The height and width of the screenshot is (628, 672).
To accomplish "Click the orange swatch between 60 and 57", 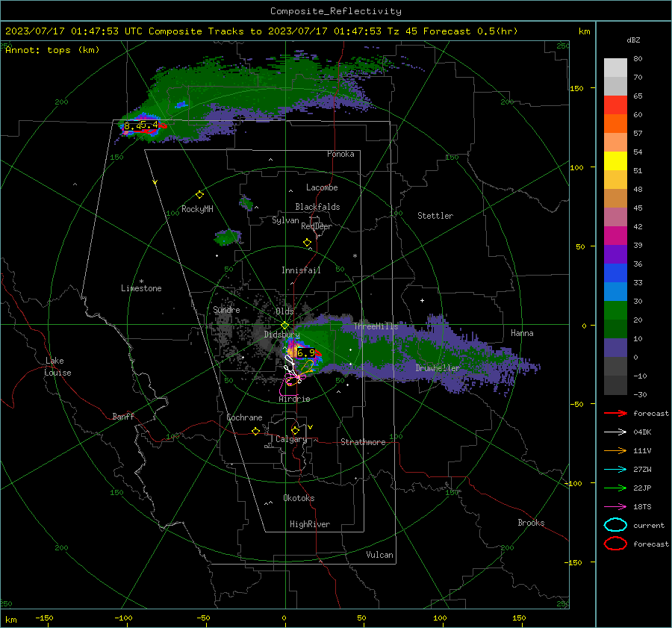I will point(615,123).
